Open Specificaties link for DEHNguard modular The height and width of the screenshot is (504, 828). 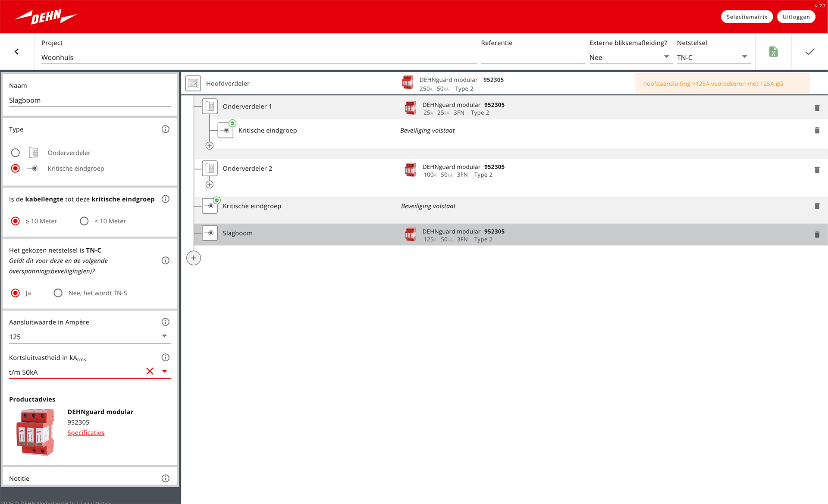86,433
